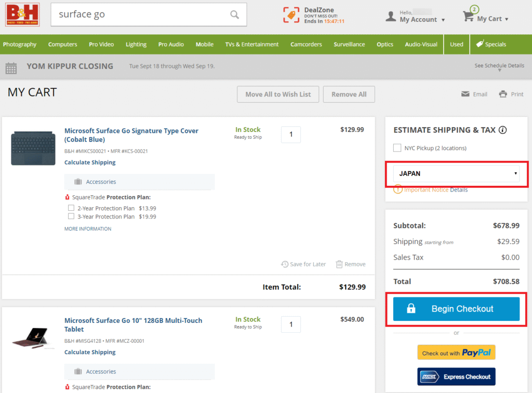Click Type Cover quantity field
The height and width of the screenshot is (393, 532).
coord(291,134)
